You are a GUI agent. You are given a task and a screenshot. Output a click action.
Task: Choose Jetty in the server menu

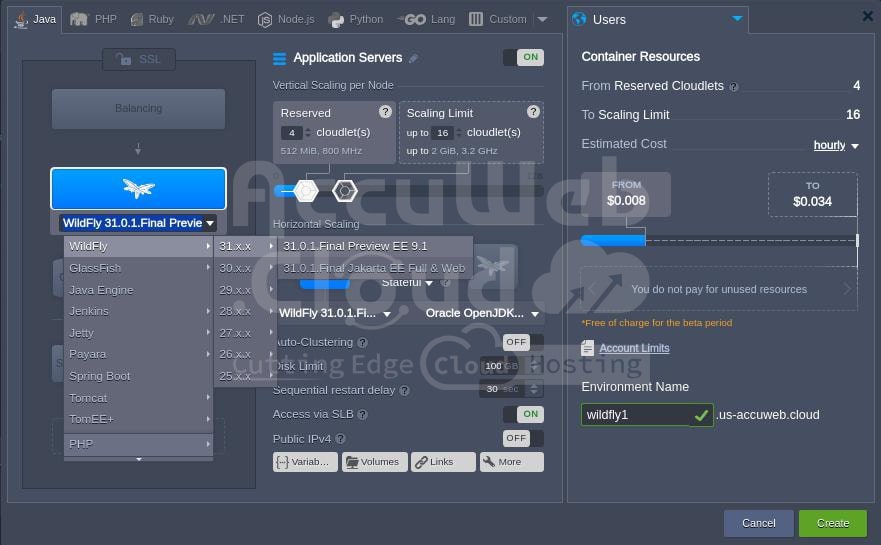[138, 333]
